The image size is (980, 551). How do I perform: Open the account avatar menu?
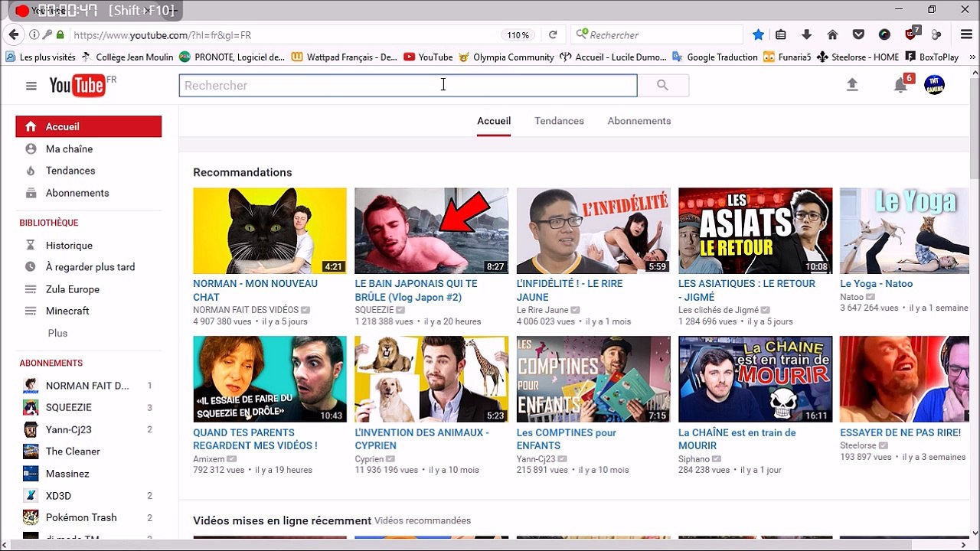pos(934,85)
